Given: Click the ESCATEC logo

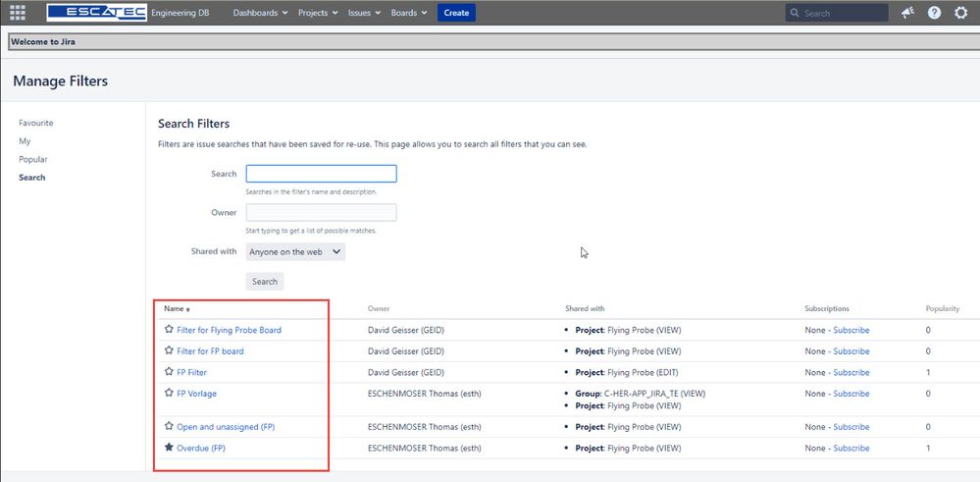Looking at the screenshot, I should click(x=97, y=13).
